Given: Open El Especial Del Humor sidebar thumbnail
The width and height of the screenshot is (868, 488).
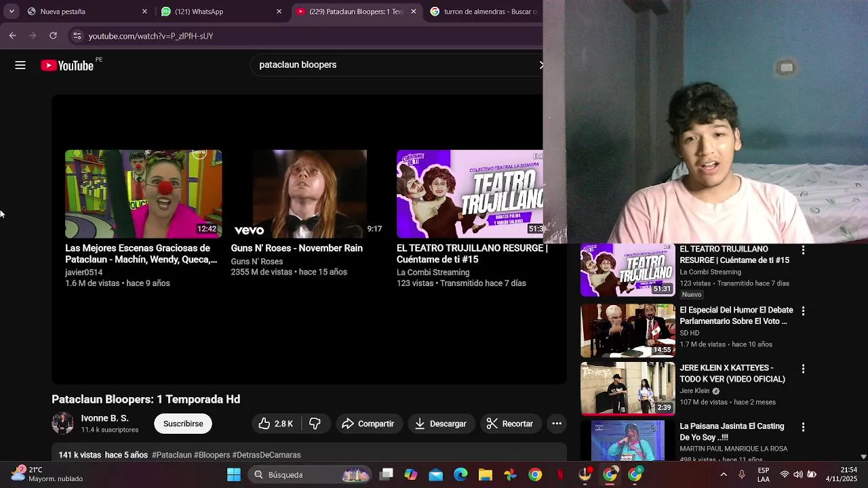Looking at the screenshot, I should pos(628,330).
